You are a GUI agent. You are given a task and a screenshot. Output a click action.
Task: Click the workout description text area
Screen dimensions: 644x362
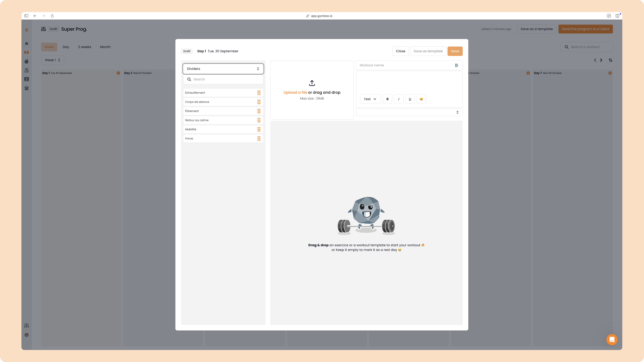(x=409, y=82)
